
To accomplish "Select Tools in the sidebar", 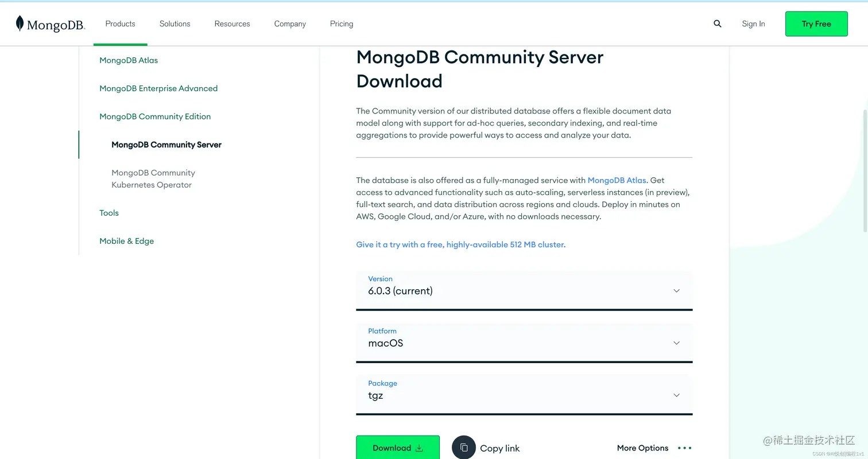I will tap(109, 213).
